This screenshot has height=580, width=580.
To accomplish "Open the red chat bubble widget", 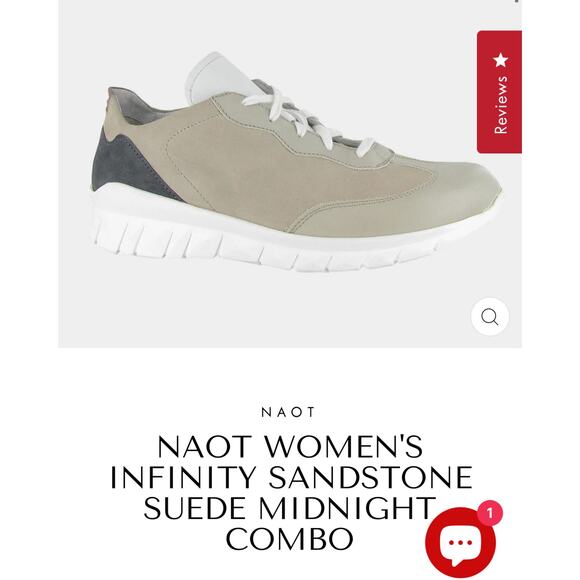I will (460, 543).
